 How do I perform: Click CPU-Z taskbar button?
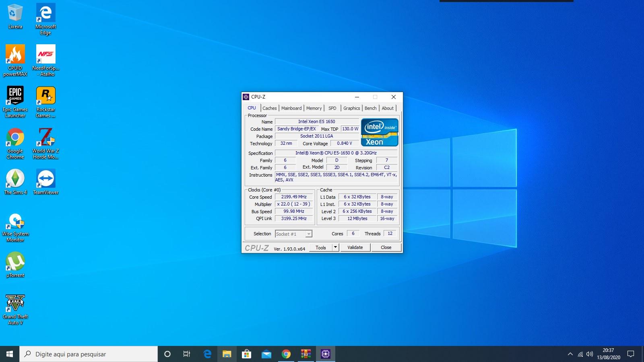(x=326, y=354)
